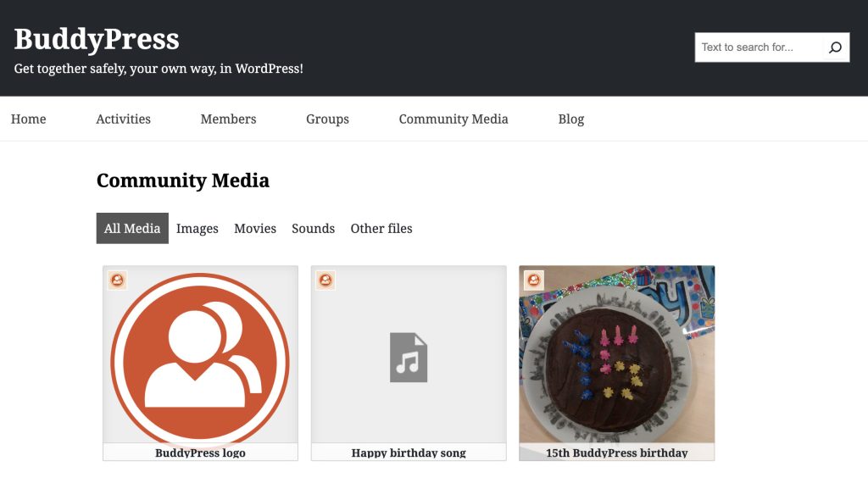Image resolution: width=868 pixels, height=500 pixels.
Task: Open uploader avatar on BuddyPress logo card
Action: [x=117, y=281]
